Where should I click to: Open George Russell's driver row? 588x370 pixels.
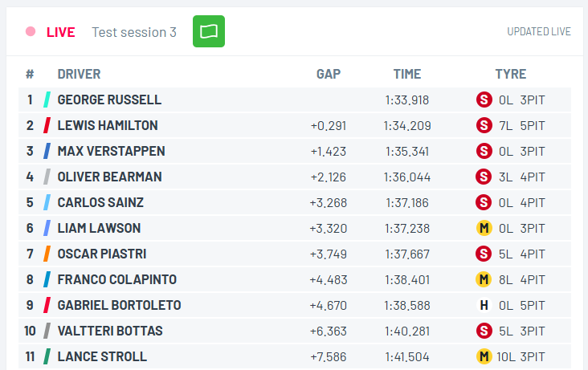coord(109,100)
